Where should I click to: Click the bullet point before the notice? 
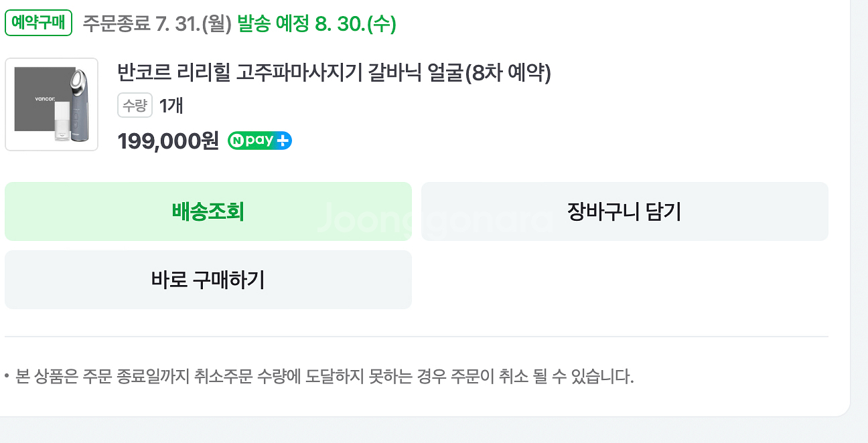tap(7, 377)
